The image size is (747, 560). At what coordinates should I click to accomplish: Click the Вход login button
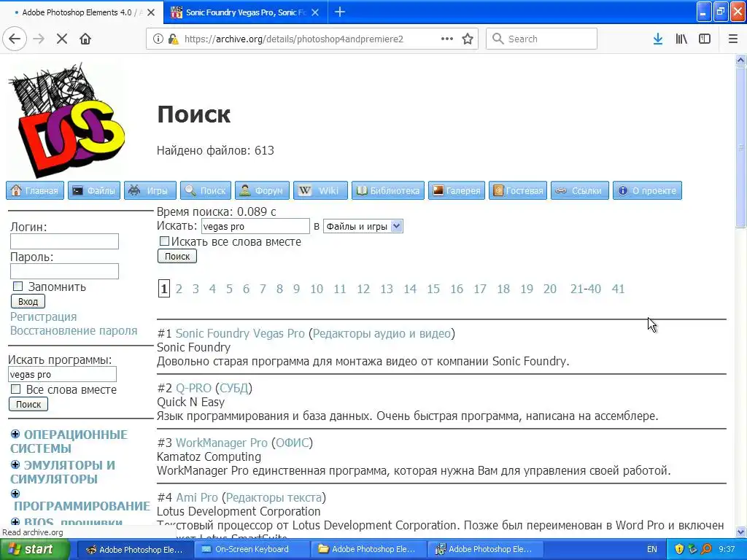28,301
